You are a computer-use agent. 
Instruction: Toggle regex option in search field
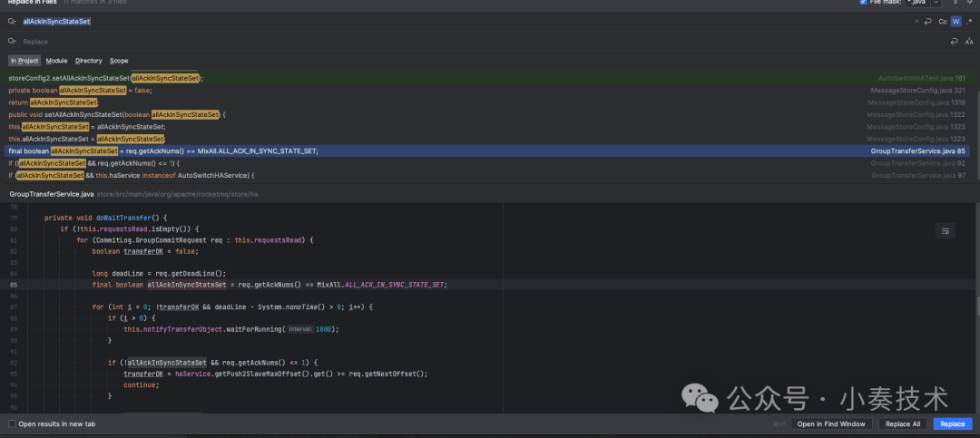coord(969,21)
